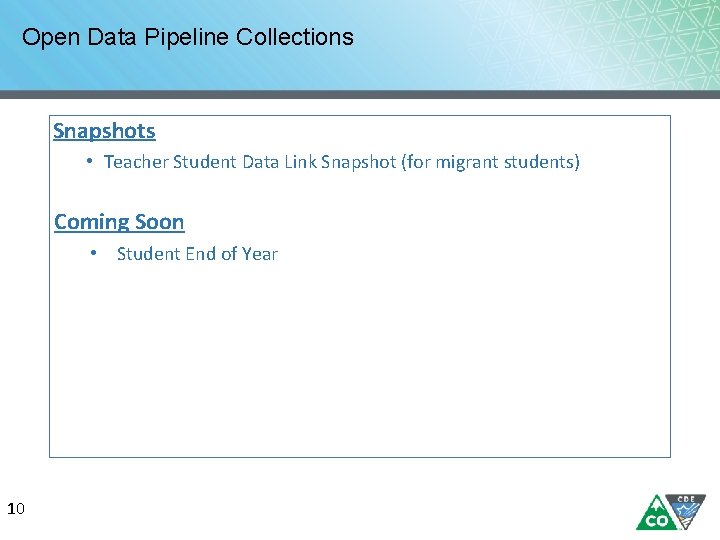Click the green CO mountain triangle logo
The width and height of the screenshot is (720, 540).
point(655,514)
